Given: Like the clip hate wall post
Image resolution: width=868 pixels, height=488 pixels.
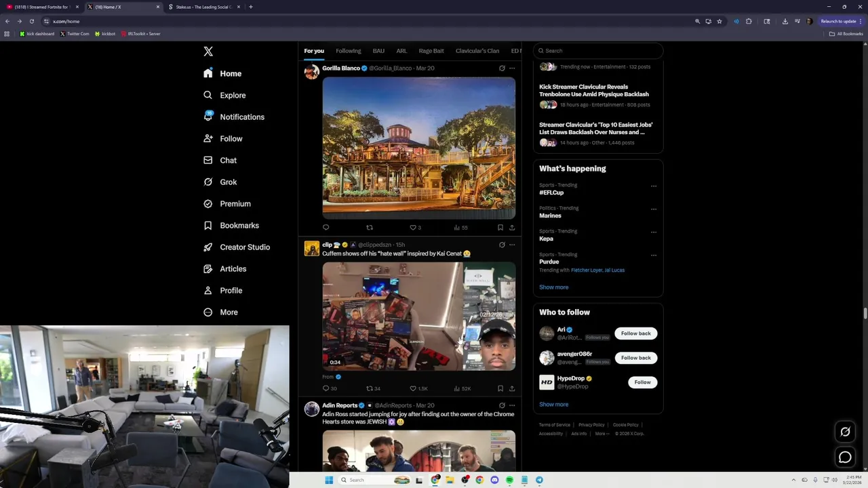Looking at the screenshot, I should point(418,388).
